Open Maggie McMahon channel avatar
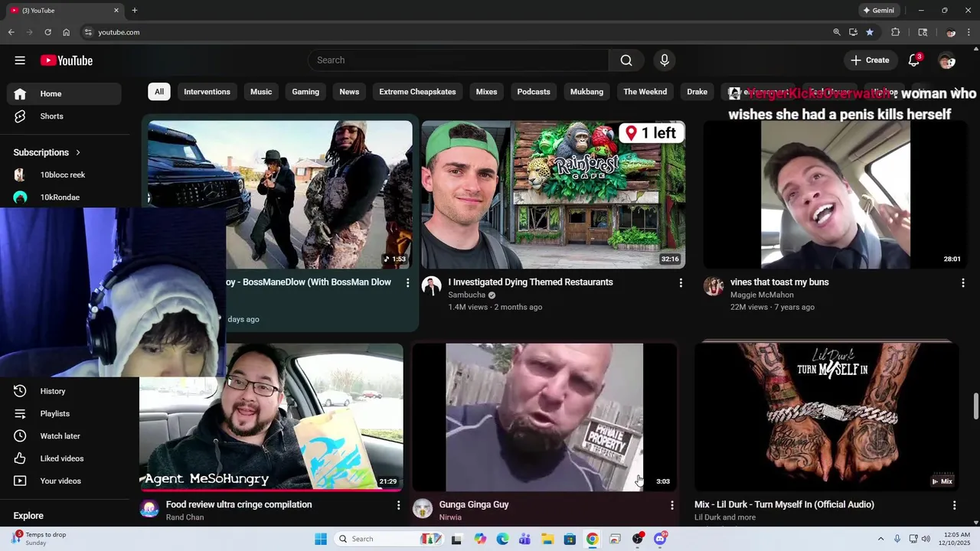Screen dimensions: 980x551 714,286
